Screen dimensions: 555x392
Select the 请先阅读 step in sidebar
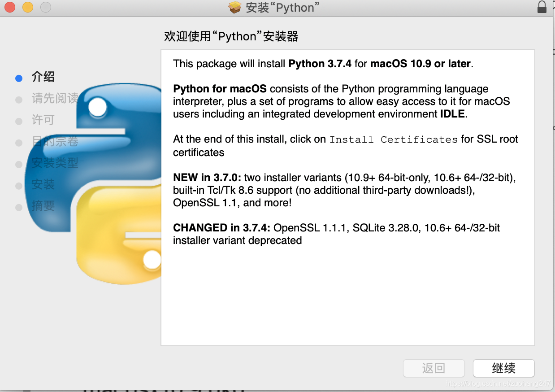coord(55,98)
